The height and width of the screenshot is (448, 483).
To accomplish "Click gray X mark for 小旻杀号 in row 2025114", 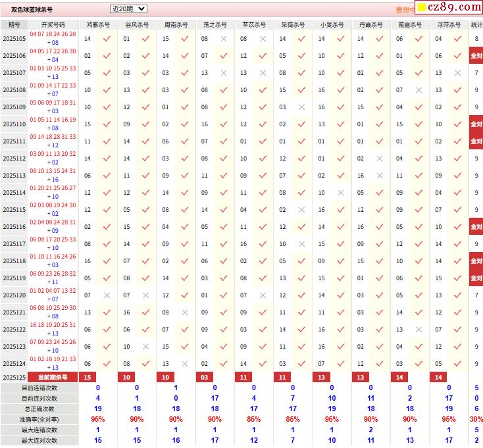I will tap(340, 193).
